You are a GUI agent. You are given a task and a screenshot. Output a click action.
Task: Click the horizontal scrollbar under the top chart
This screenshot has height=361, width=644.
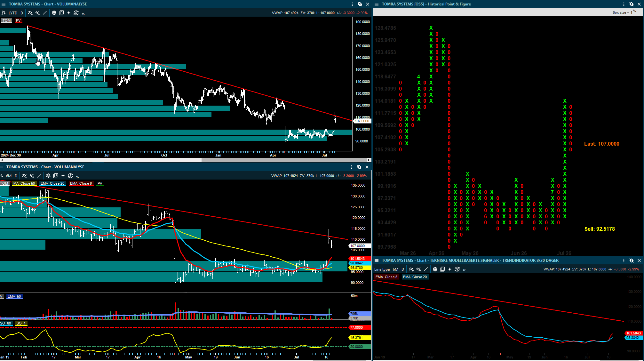(184, 160)
